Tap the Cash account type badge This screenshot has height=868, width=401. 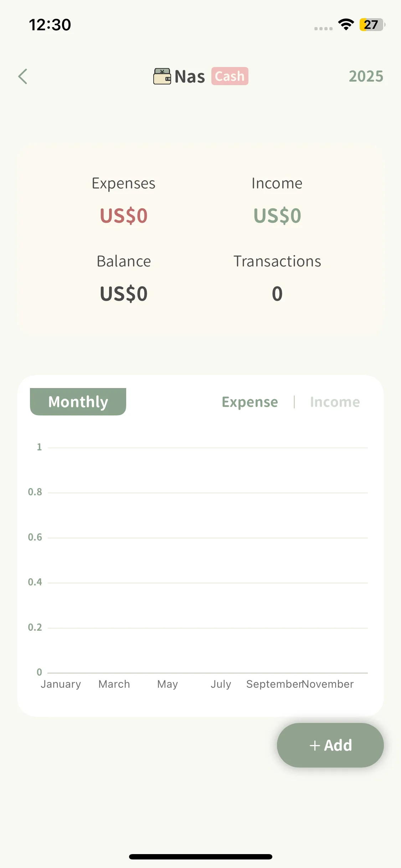point(230,76)
